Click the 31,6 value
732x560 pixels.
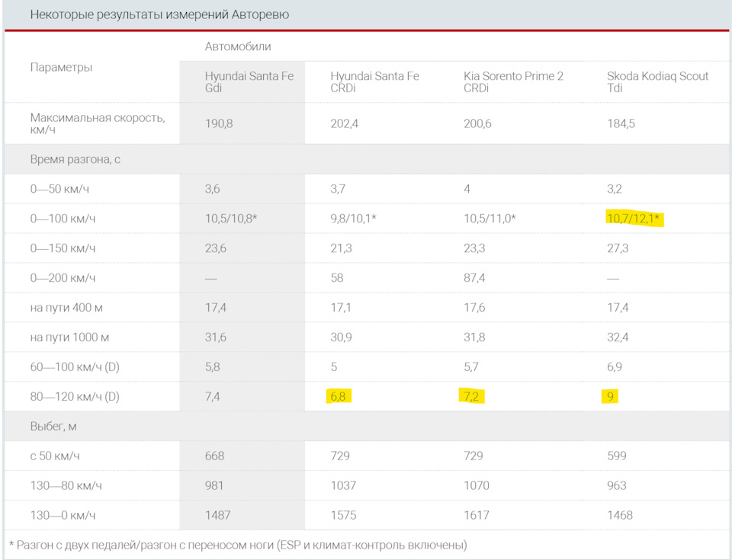(216, 338)
